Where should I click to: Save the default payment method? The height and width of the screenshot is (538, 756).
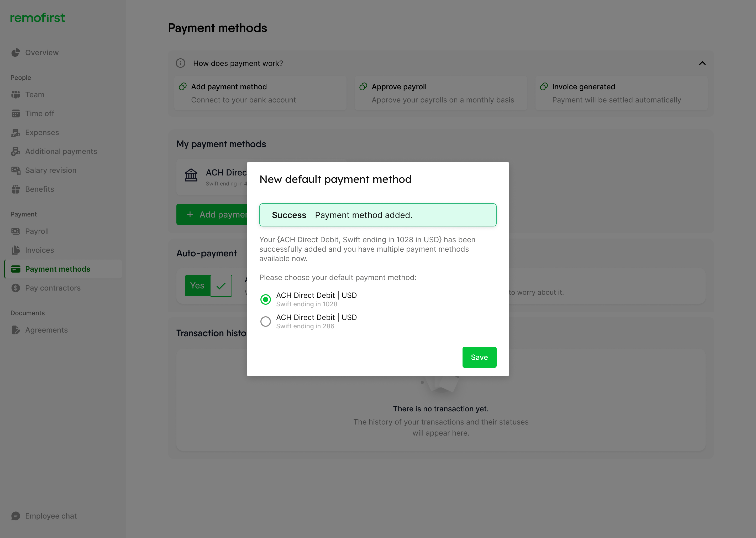479,357
